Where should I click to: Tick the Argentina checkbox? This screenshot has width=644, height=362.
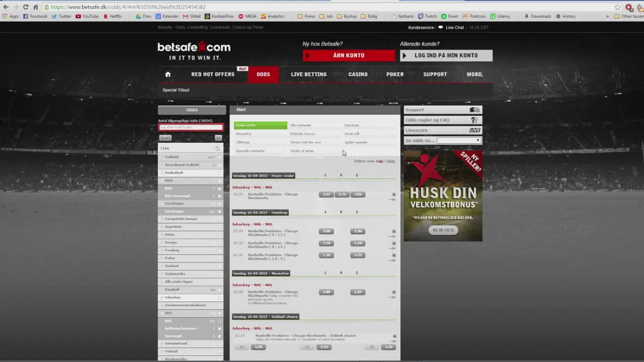click(x=219, y=227)
